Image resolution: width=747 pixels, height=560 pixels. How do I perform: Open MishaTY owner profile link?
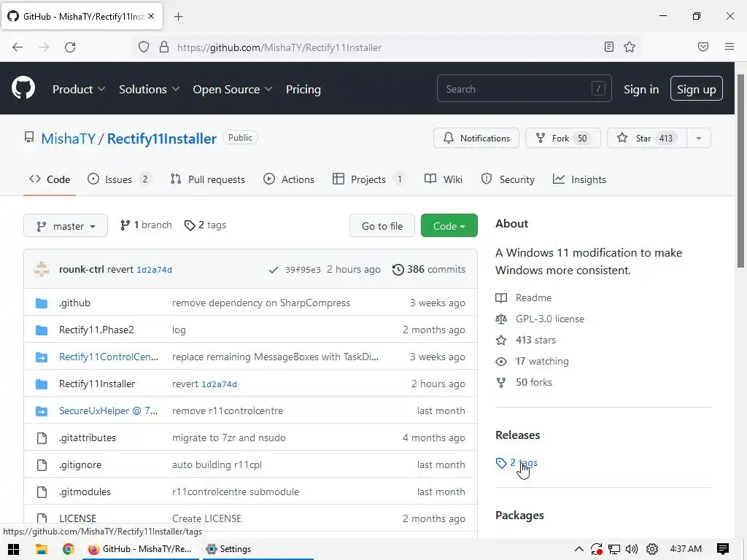pyautogui.click(x=68, y=139)
